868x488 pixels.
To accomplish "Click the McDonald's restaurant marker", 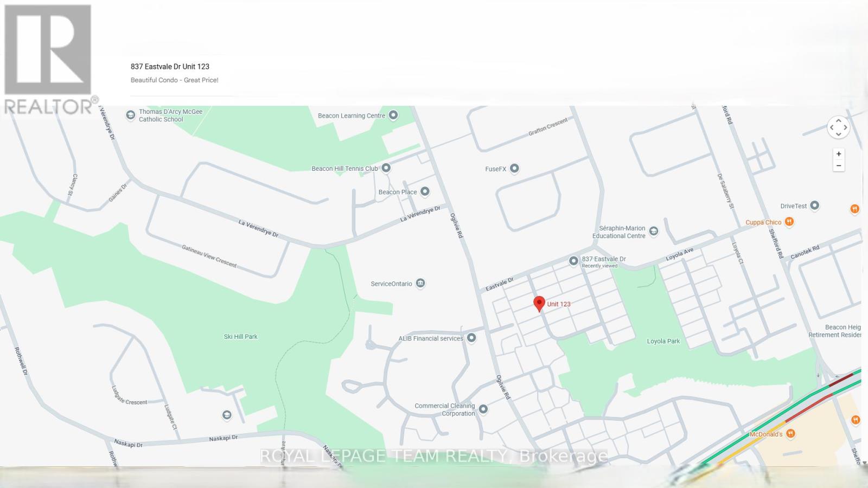I will point(790,434).
